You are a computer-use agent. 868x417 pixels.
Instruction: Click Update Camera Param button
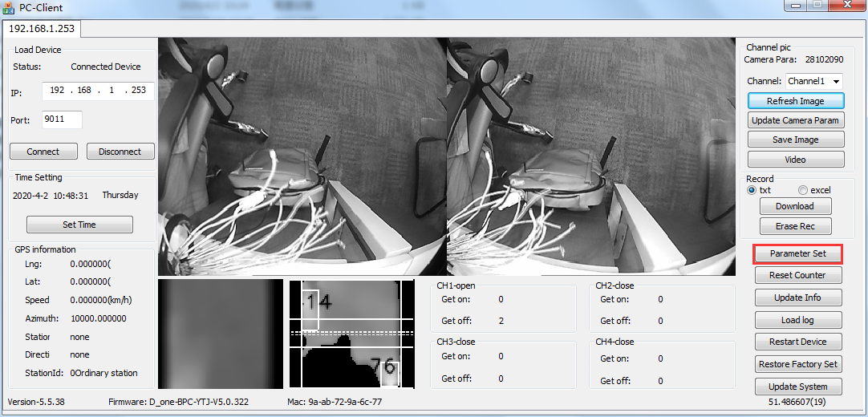796,120
